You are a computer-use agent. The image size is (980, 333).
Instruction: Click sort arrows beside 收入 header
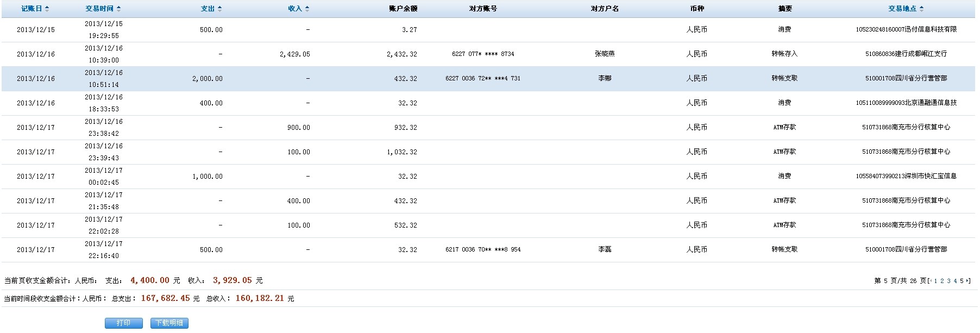[307, 9]
